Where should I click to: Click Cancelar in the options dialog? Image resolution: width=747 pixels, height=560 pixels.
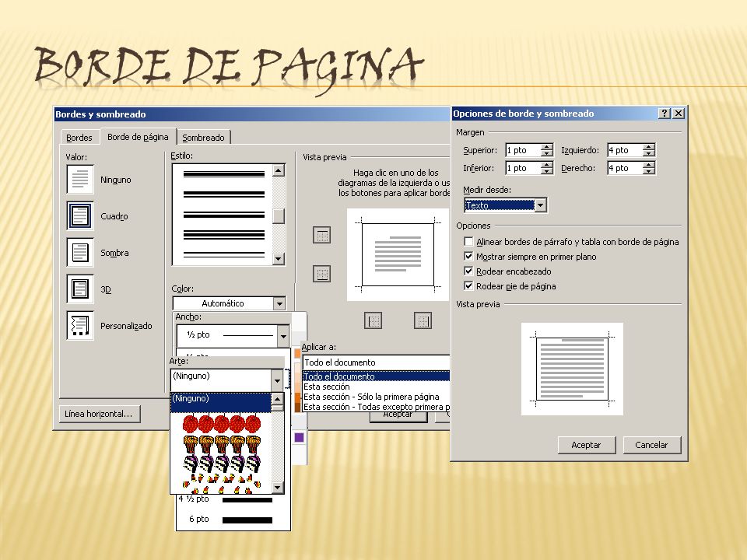click(651, 445)
